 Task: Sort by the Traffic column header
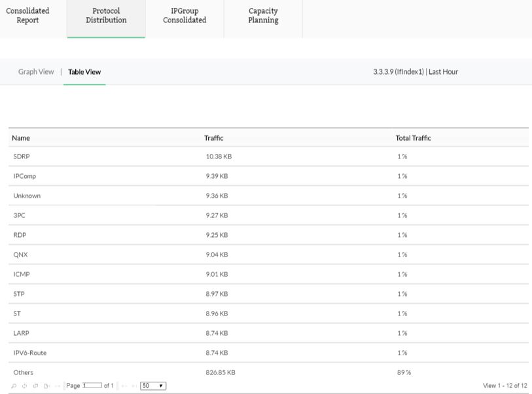(x=213, y=138)
